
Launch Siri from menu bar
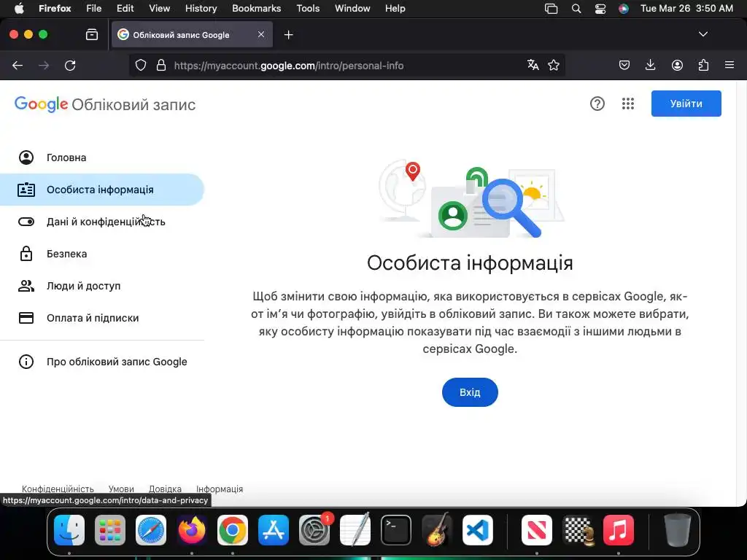pyautogui.click(x=623, y=9)
